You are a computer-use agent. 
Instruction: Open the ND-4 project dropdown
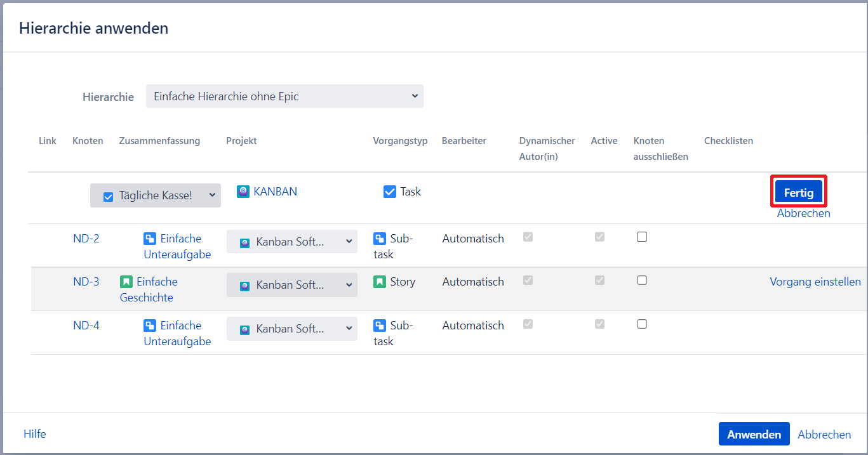pyautogui.click(x=292, y=329)
